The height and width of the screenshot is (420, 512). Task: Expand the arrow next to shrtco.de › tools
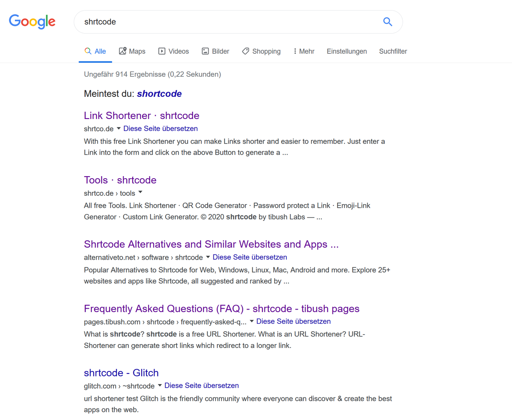pos(140,192)
